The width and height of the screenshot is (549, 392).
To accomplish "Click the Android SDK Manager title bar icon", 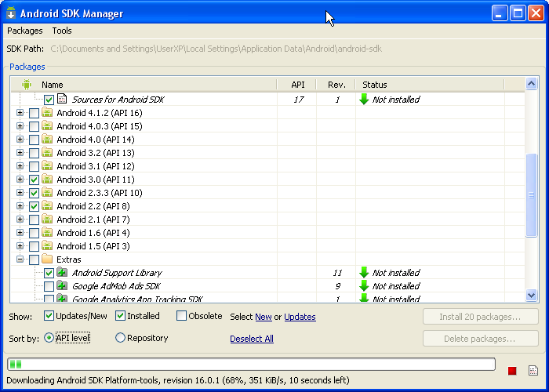I will click(x=11, y=13).
